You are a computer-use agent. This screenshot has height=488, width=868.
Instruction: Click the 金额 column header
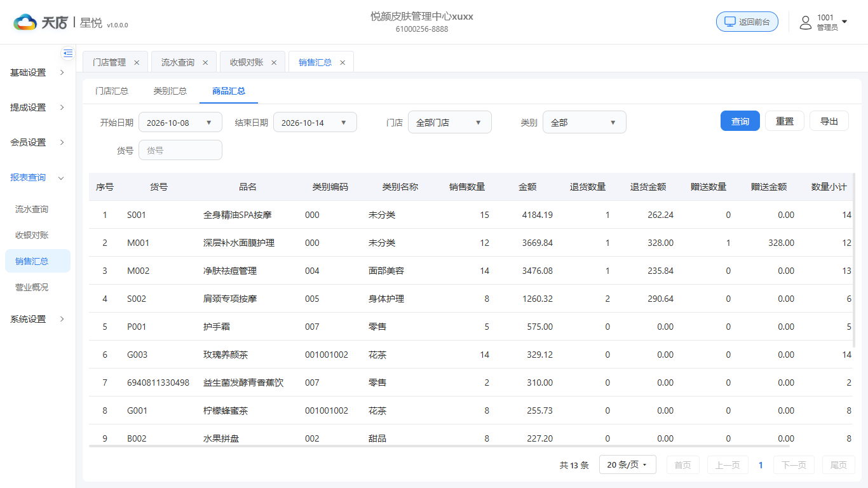(527, 187)
